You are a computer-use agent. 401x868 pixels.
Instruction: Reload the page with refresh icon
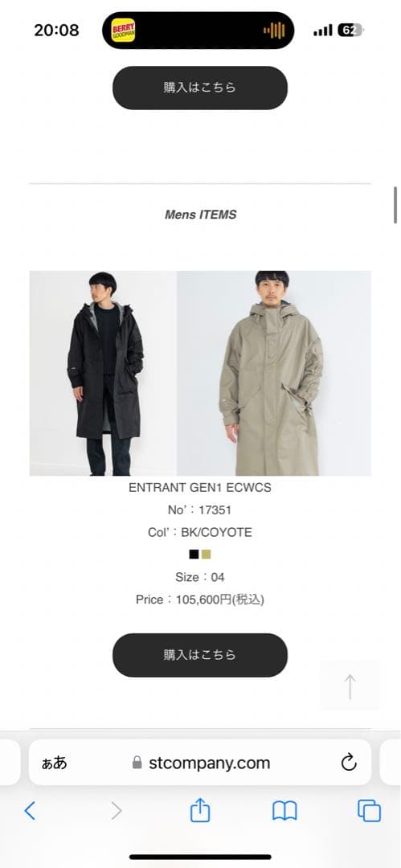349,763
